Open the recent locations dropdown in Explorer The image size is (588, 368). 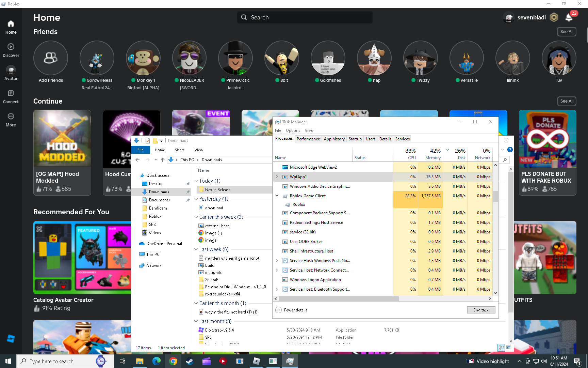click(x=156, y=160)
